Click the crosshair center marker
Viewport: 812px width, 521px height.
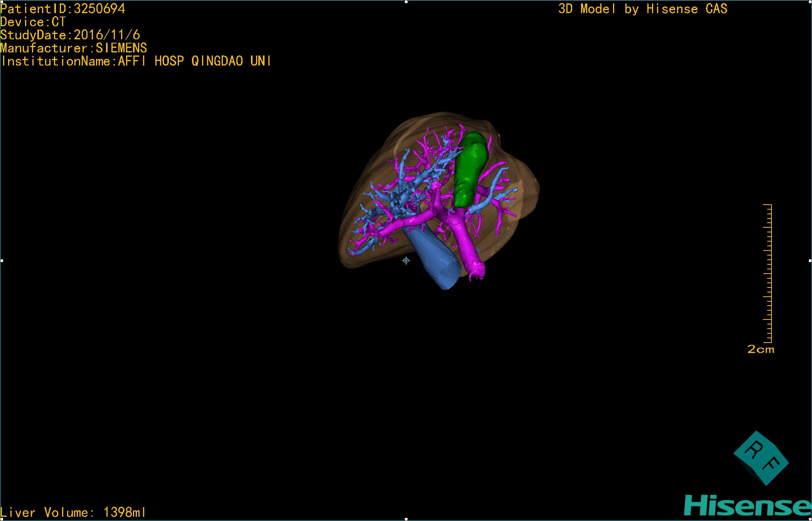point(406,261)
